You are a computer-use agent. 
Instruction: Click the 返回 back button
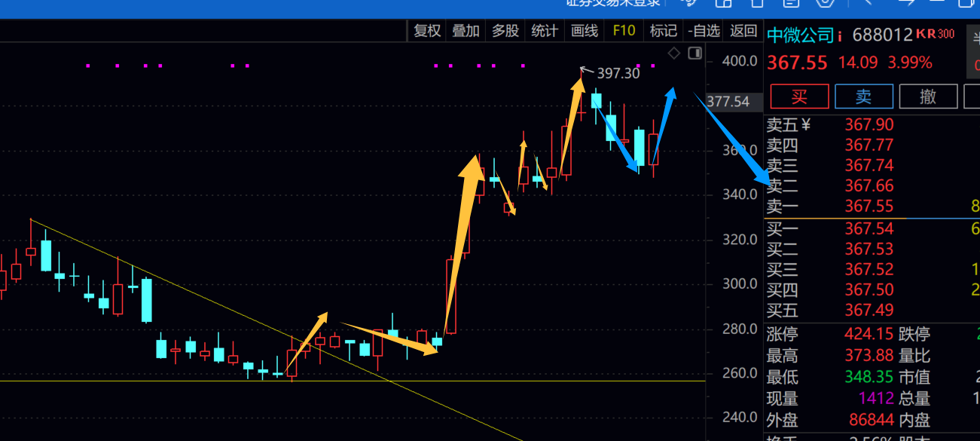(x=743, y=31)
